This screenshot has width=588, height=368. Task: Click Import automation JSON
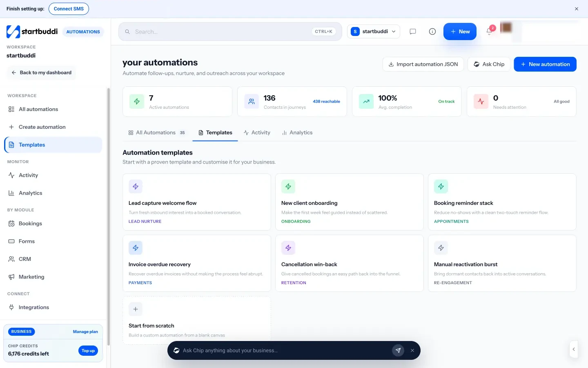point(423,64)
